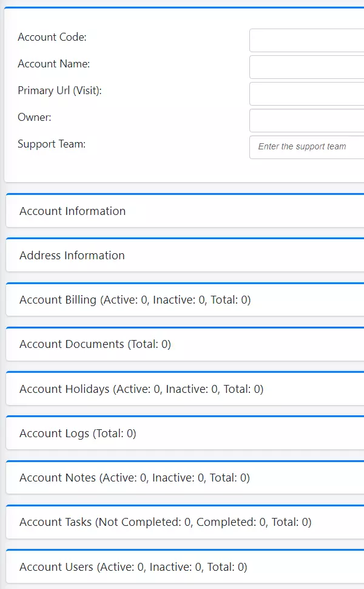Screen dimensions: 364x589
Task: Click the 'Account Name:' label
Action: (x=53, y=64)
